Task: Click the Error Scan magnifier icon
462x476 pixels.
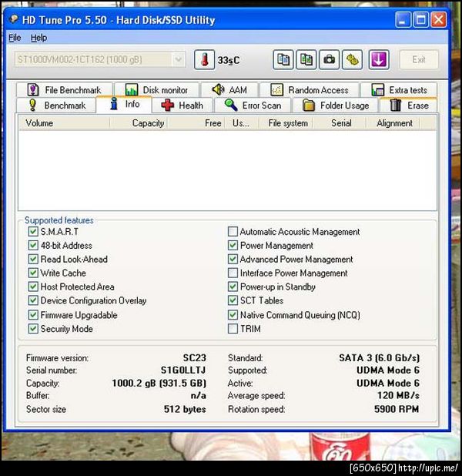Action: click(231, 105)
